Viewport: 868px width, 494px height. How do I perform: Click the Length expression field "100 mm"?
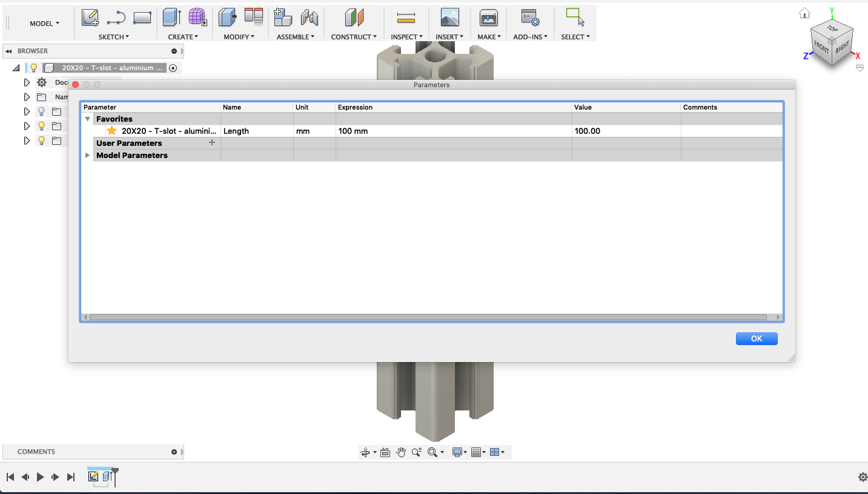453,131
